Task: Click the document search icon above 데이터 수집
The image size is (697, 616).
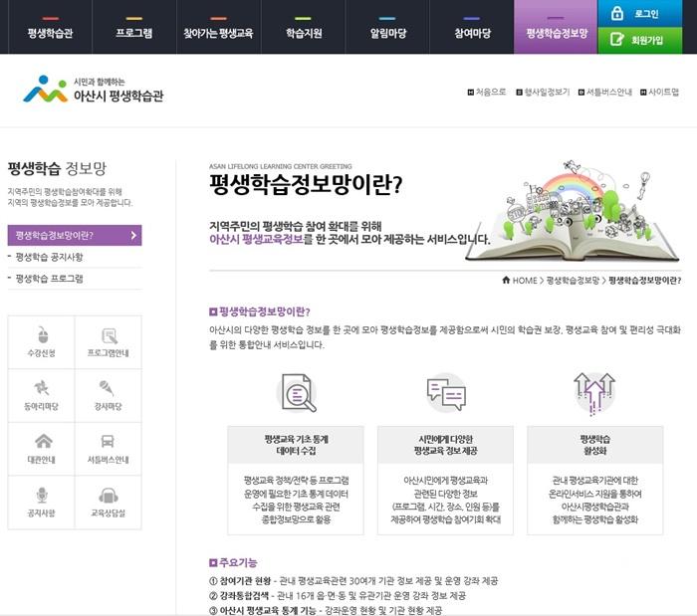Action: tap(297, 393)
